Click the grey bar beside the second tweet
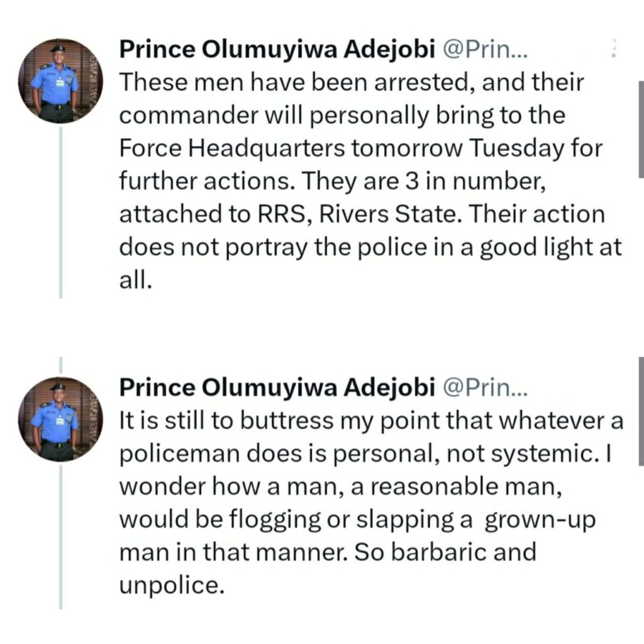Viewport: 644px width, 644px height. (641, 411)
